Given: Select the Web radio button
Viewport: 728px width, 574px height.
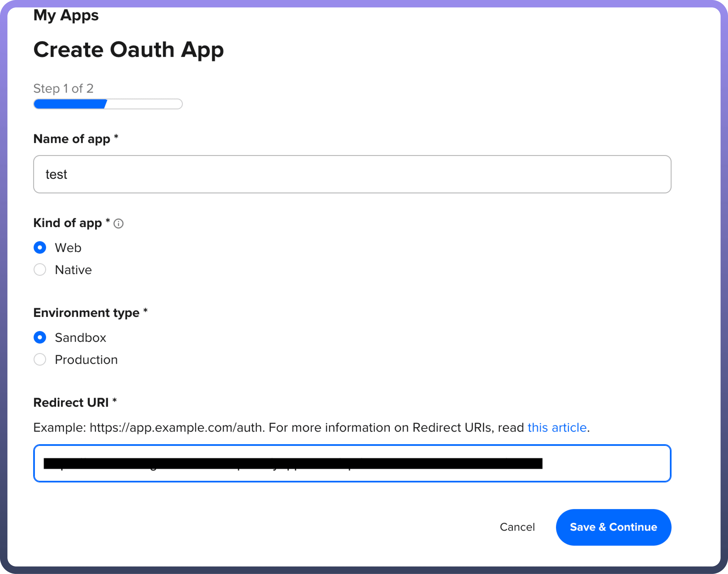Looking at the screenshot, I should tap(40, 248).
